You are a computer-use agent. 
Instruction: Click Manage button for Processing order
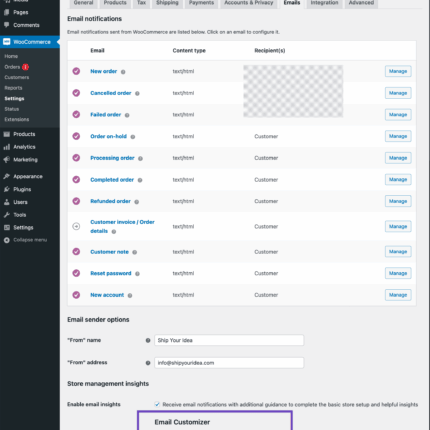(x=398, y=158)
